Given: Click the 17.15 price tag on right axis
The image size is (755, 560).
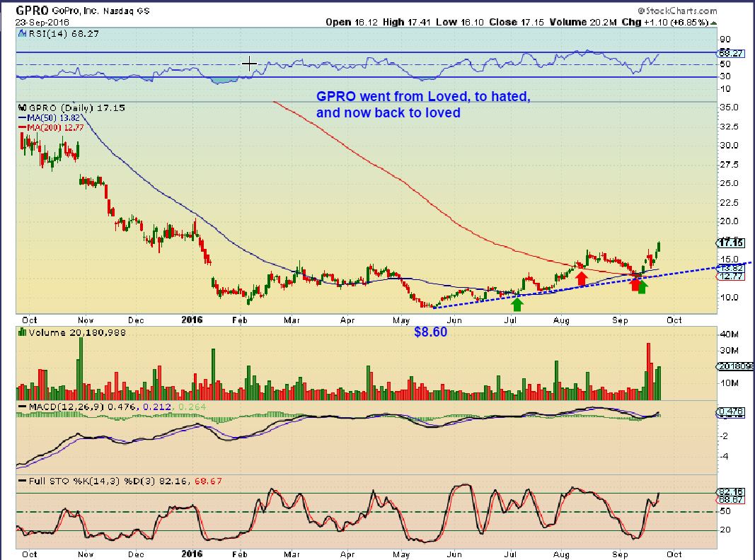Looking at the screenshot, I should click(x=731, y=243).
